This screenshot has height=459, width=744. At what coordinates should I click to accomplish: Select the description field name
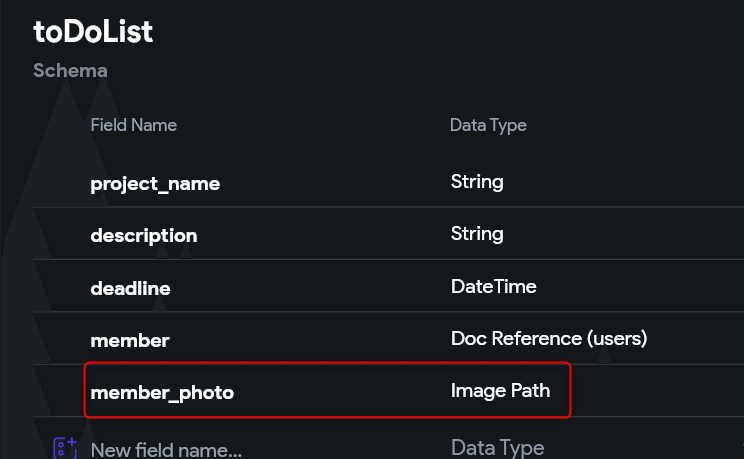click(144, 236)
